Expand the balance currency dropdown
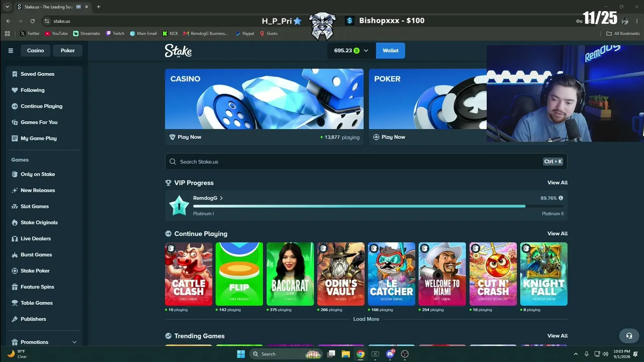 coord(366,51)
